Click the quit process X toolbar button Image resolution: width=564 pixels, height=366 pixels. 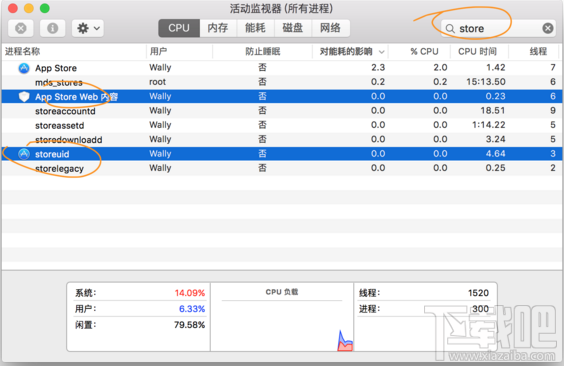tap(21, 28)
